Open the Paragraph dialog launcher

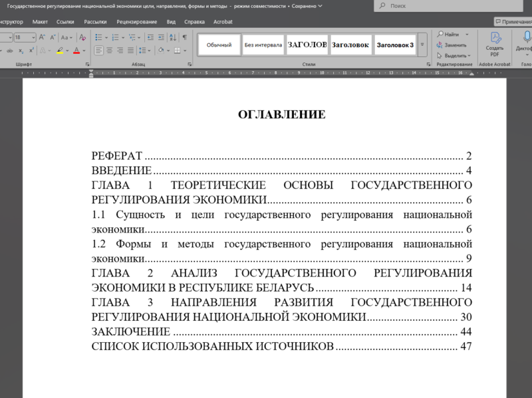point(190,64)
